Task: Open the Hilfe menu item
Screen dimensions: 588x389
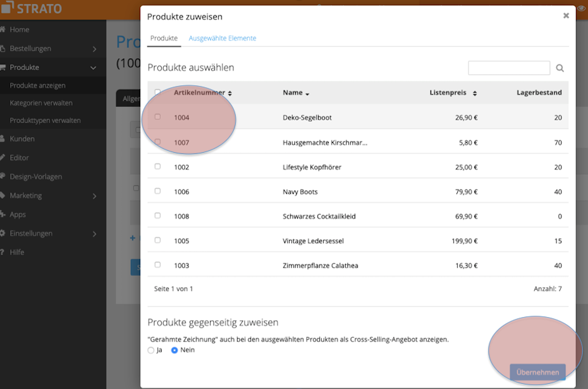Action: pos(17,253)
